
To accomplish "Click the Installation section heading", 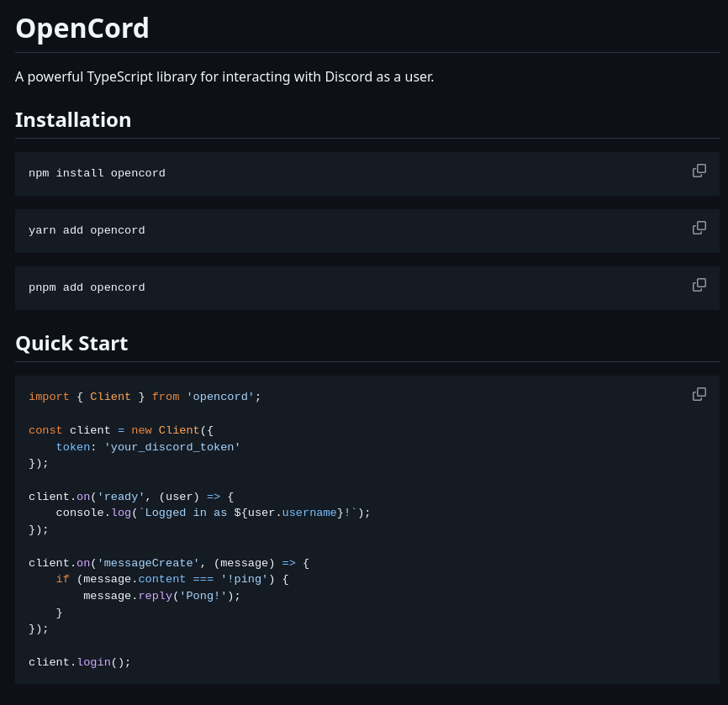I will tap(73, 120).
